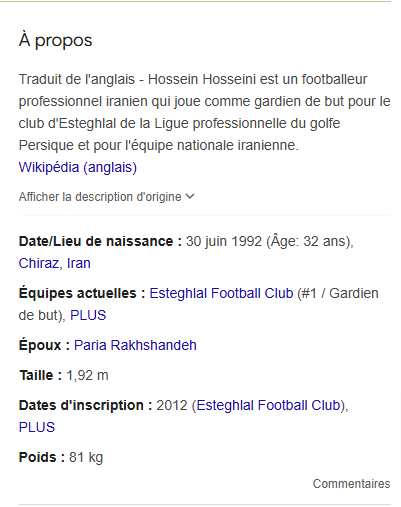Click the Hossein Hosseini description paragraph
The height and width of the screenshot is (507, 401).
(x=204, y=112)
